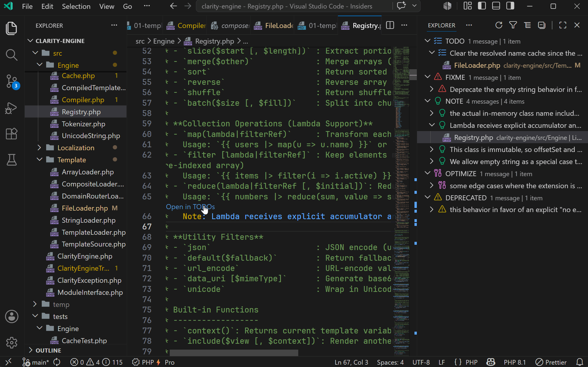The image size is (588, 367).
Task: Open the Explorer view in activity bar
Action: click(x=11, y=28)
